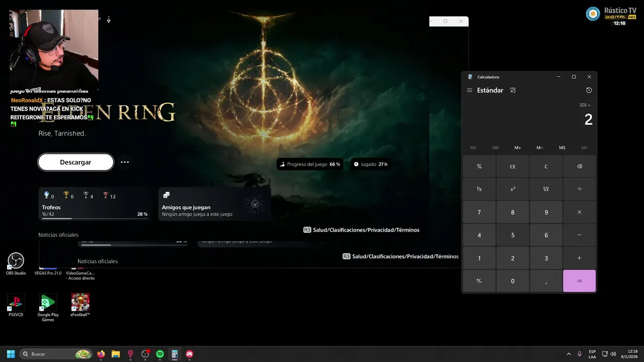
Task: Click the multiply operator key
Action: (579, 212)
